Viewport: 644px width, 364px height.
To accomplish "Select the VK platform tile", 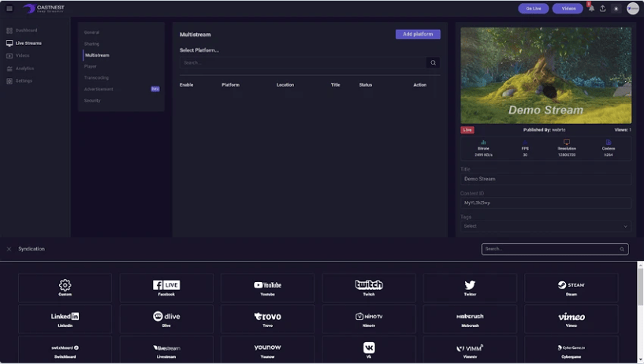I will (x=369, y=350).
